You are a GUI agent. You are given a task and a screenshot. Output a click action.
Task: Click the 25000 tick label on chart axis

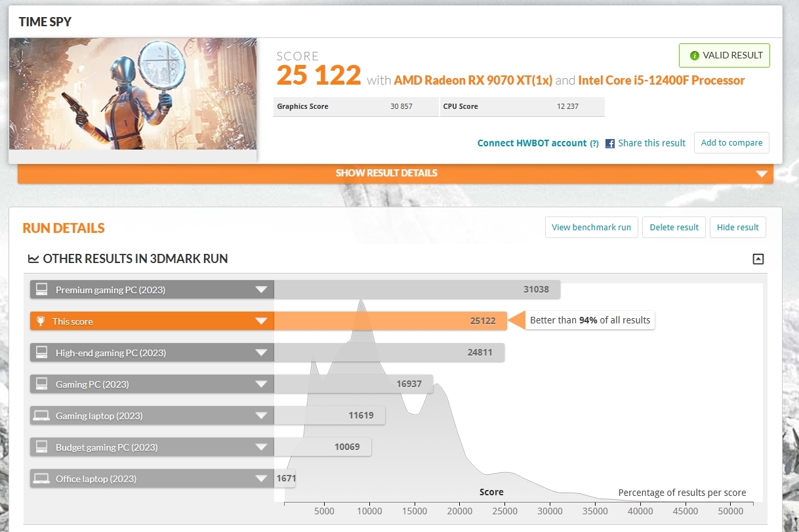pos(505,512)
